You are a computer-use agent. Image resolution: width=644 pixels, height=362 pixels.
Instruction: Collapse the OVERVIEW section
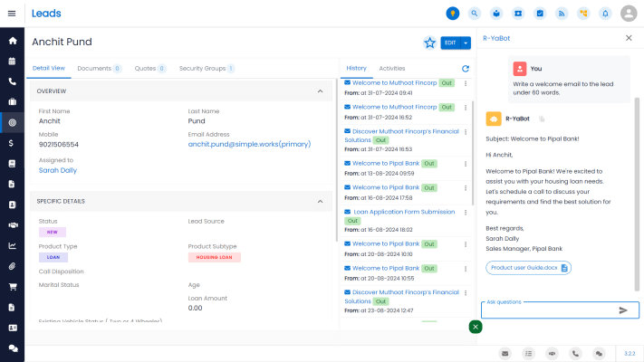tap(320, 91)
